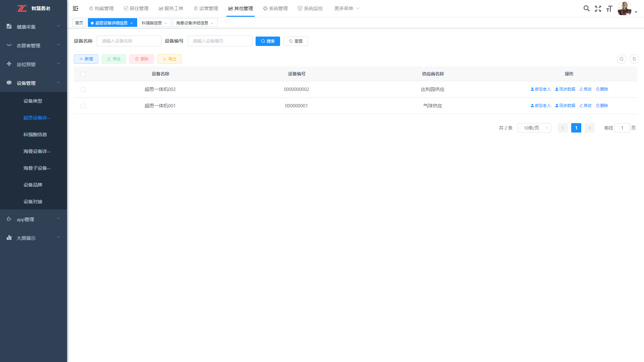This screenshot has width=644, height=362.
Task: Click the 设备编号 input field
Action: point(220,41)
